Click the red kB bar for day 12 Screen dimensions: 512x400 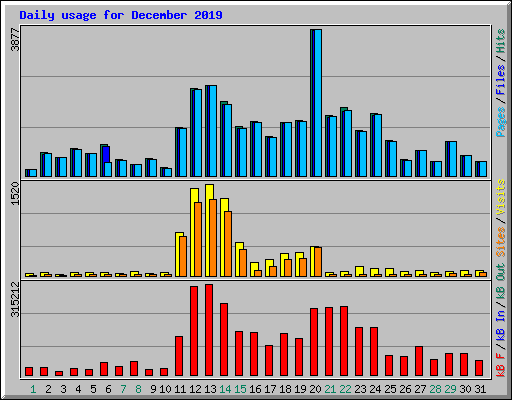point(194,331)
